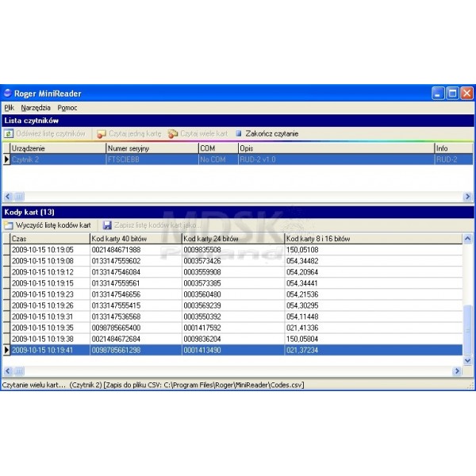Click the Czytaj wiele kart icon
The image size is (476, 476).
(173, 134)
